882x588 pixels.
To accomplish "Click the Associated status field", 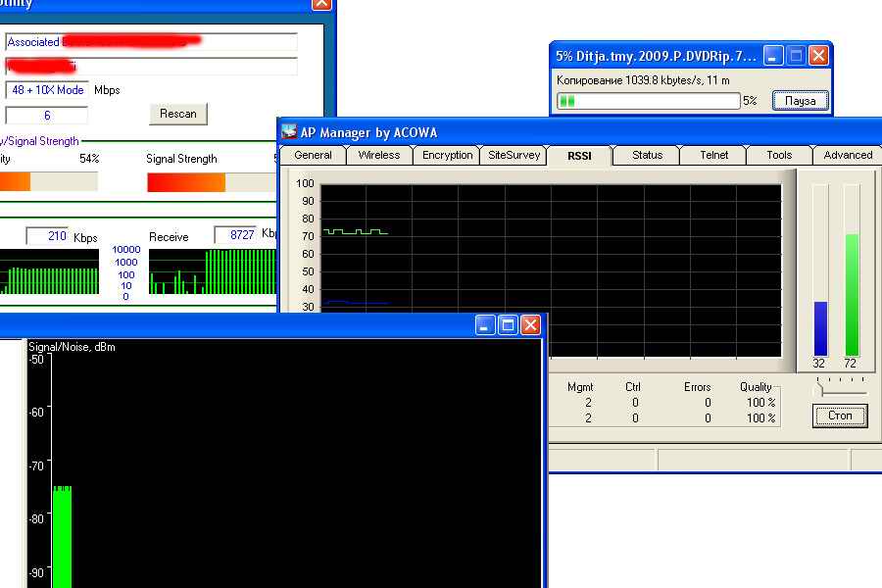I will [151, 41].
